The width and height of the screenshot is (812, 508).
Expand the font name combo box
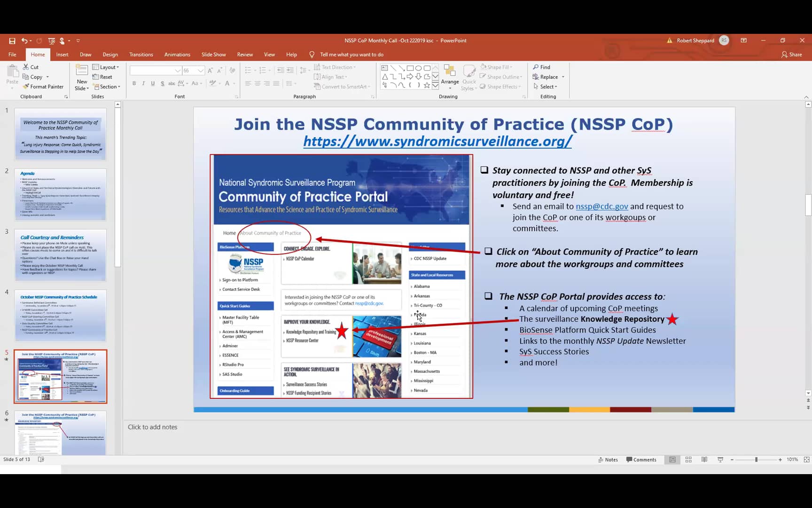[178, 71]
